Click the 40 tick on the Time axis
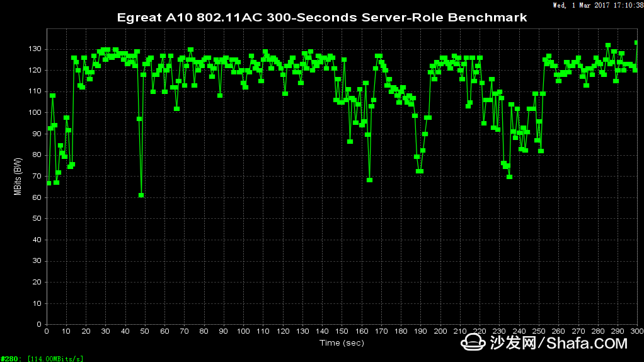This screenshot has width=644, height=362. pyautogui.click(x=125, y=331)
